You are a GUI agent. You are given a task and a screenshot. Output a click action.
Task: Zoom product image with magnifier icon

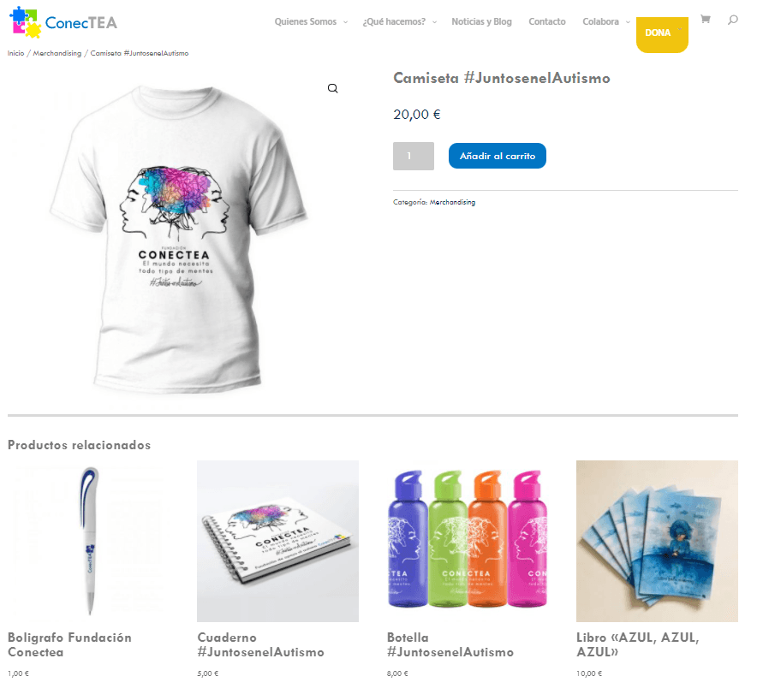332,88
